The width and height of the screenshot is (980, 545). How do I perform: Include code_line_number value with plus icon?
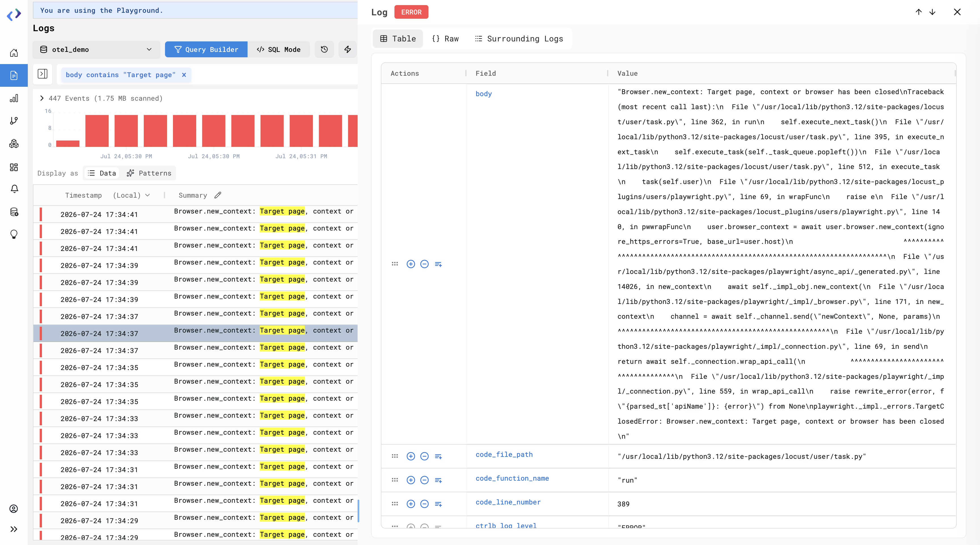(411, 504)
